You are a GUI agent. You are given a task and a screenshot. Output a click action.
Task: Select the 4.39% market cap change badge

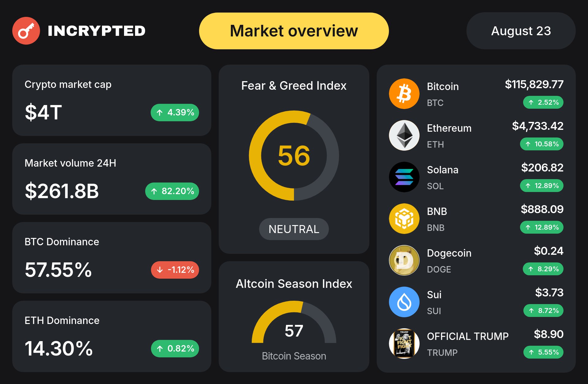tap(175, 112)
